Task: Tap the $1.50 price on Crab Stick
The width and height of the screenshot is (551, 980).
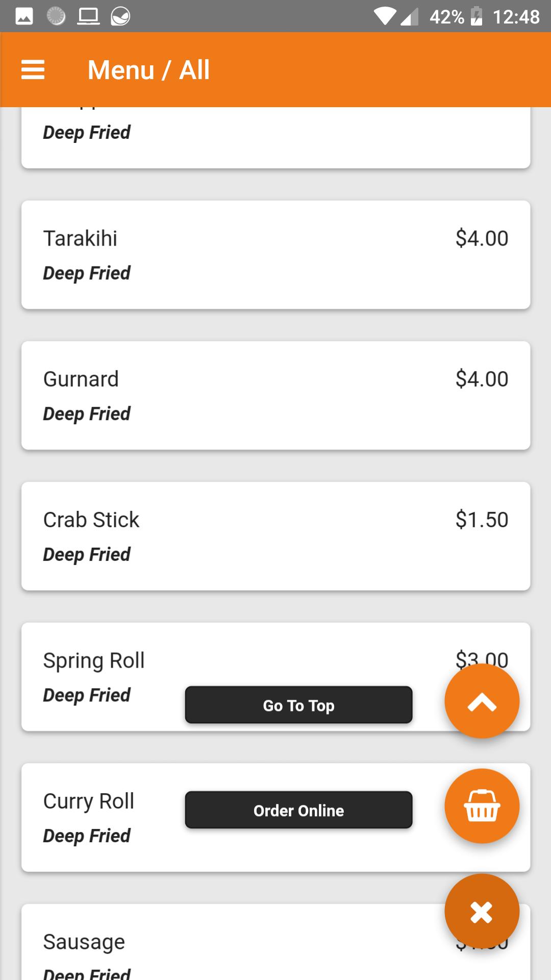Action: pos(482,520)
